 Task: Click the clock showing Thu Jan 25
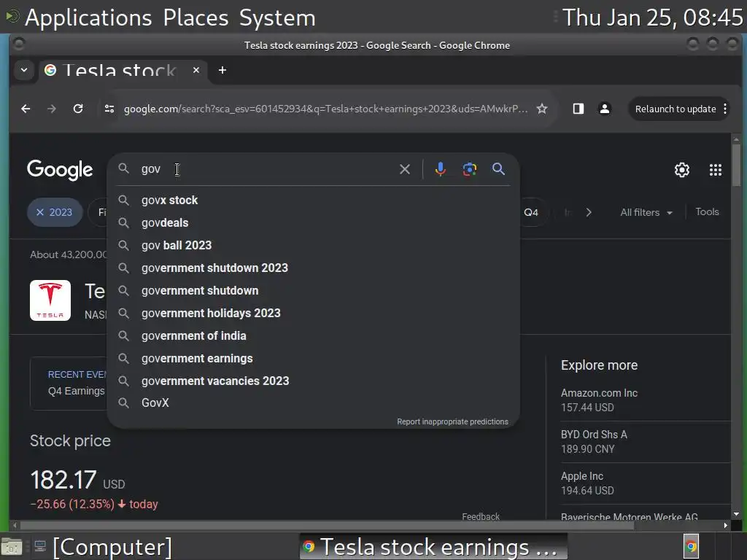(x=653, y=17)
